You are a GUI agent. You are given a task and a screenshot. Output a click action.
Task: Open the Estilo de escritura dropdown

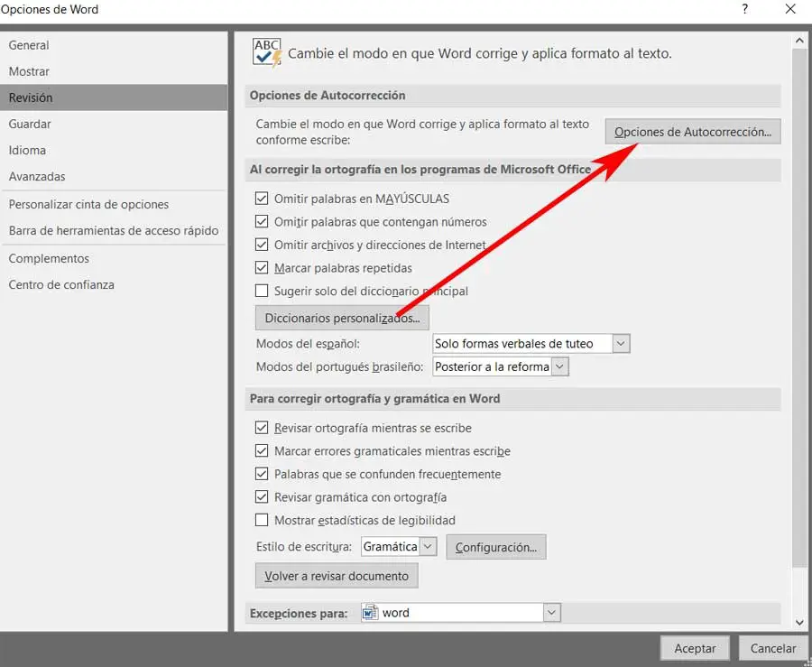[x=428, y=546]
